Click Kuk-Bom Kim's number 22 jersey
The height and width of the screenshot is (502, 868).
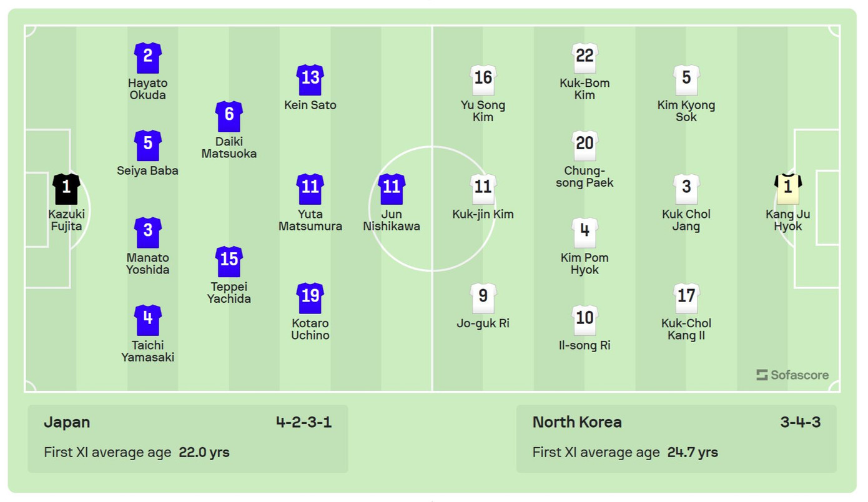(584, 57)
